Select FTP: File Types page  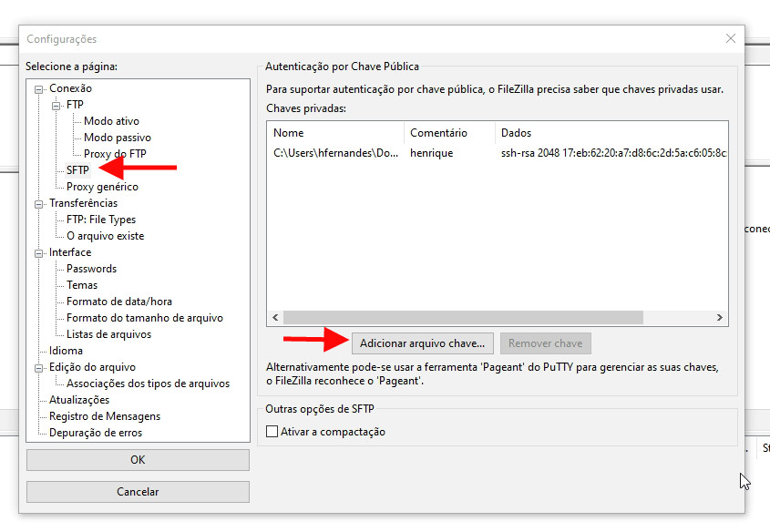101,220
